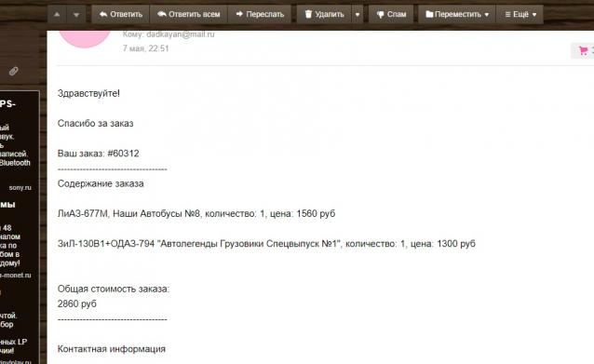Click the pink shopping cart icon
Screen dimensions: 594x364
(x=584, y=50)
